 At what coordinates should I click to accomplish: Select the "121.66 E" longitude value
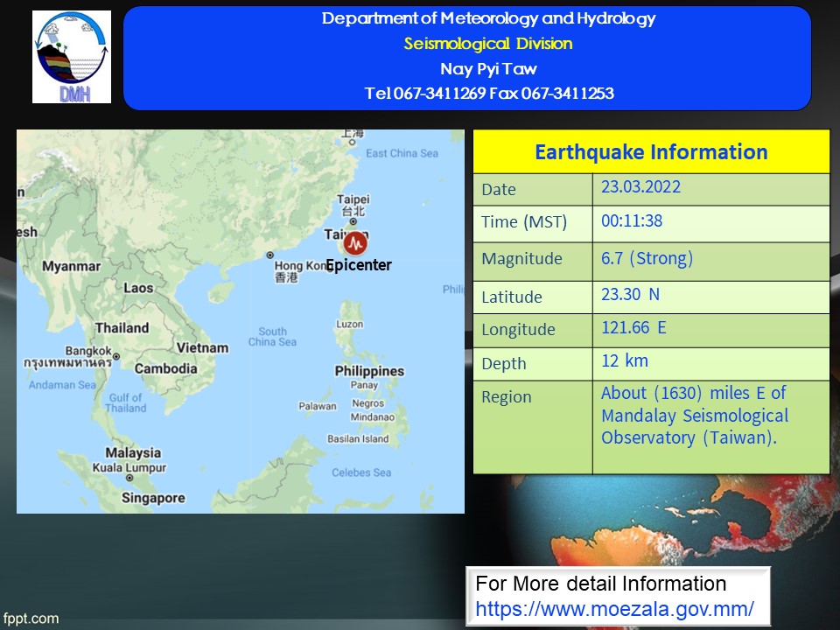click(x=633, y=327)
